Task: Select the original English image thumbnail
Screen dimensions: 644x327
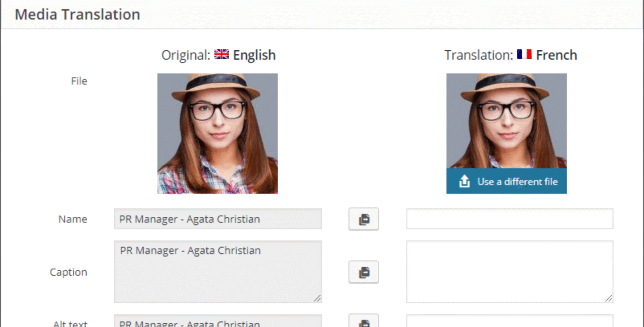Action: (x=217, y=133)
